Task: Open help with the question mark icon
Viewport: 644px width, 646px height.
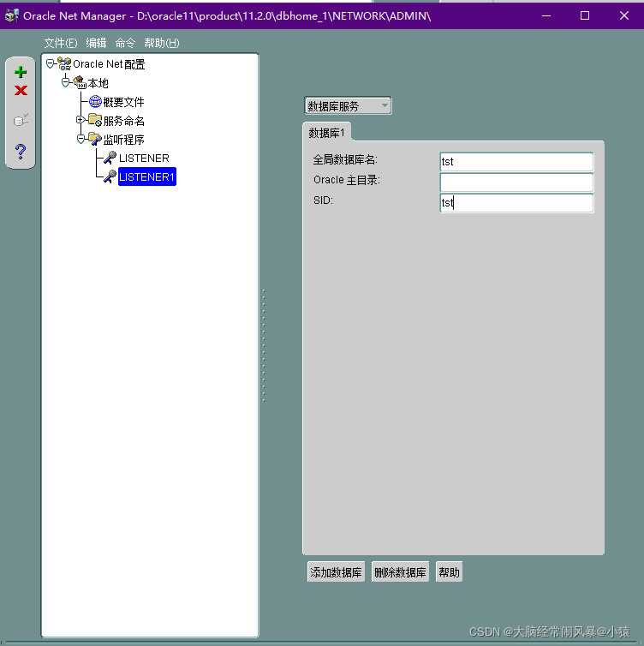Action: 21,152
